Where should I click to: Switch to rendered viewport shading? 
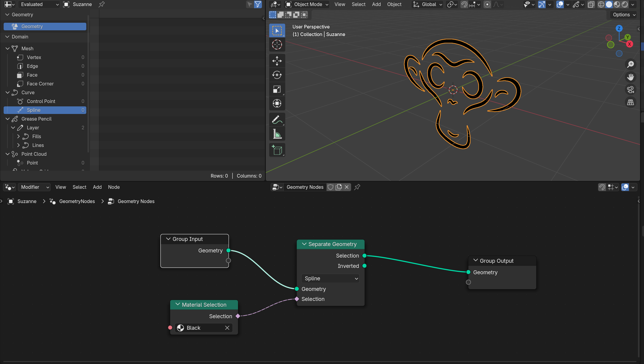[625, 4]
